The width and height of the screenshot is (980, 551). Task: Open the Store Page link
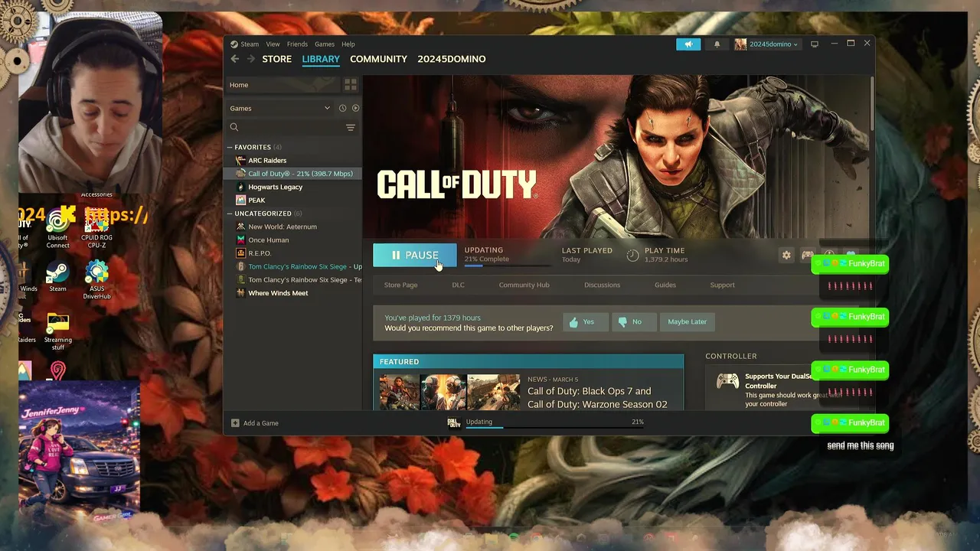[400, 285]
